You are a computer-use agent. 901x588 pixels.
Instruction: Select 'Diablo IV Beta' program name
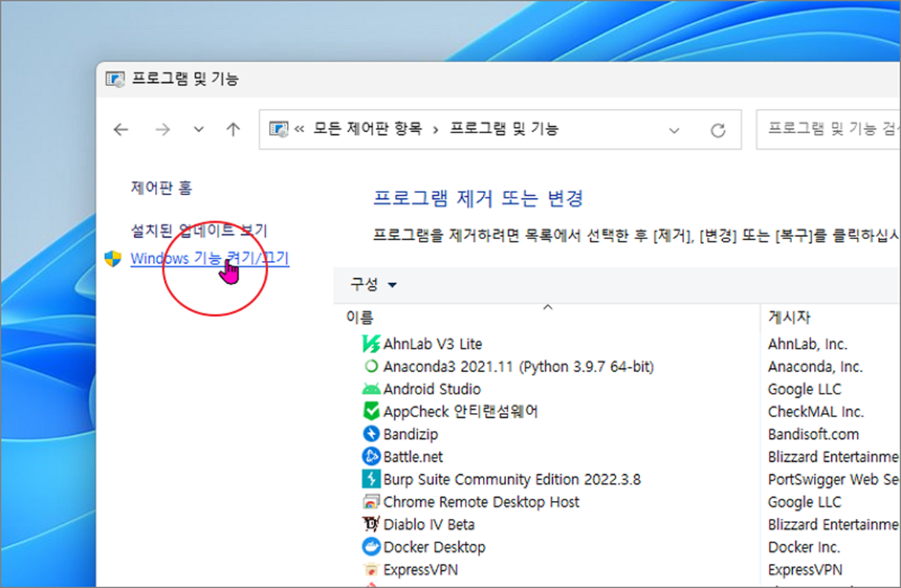pos(429,525)
